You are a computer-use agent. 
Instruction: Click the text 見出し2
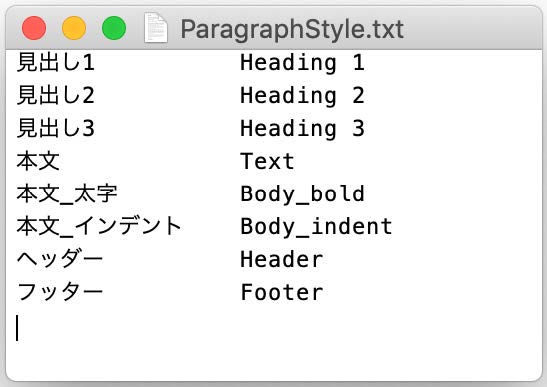click(x=55, y=95)
